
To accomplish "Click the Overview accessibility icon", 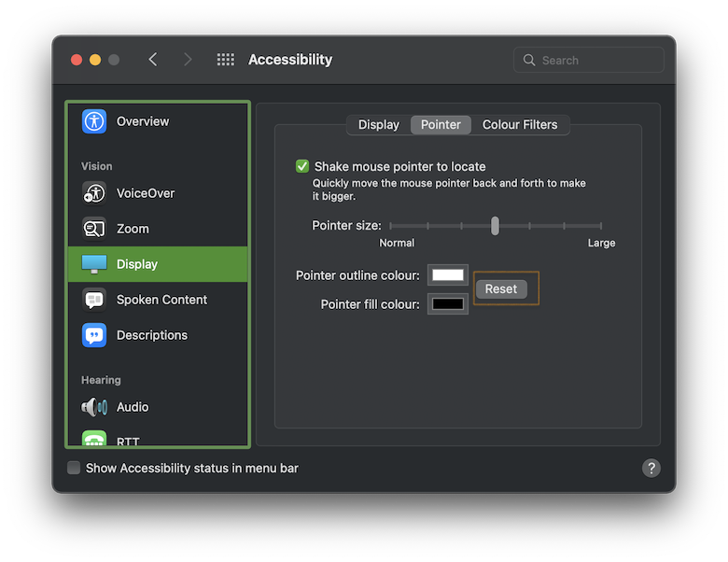I will [x=94, y=121].
